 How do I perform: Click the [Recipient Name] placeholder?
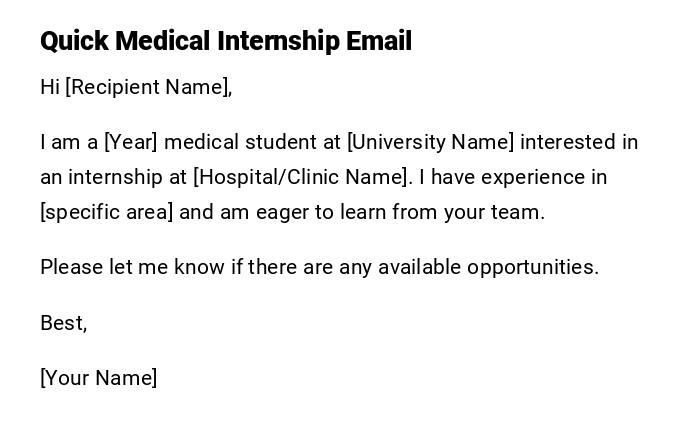tap(147, 87)
